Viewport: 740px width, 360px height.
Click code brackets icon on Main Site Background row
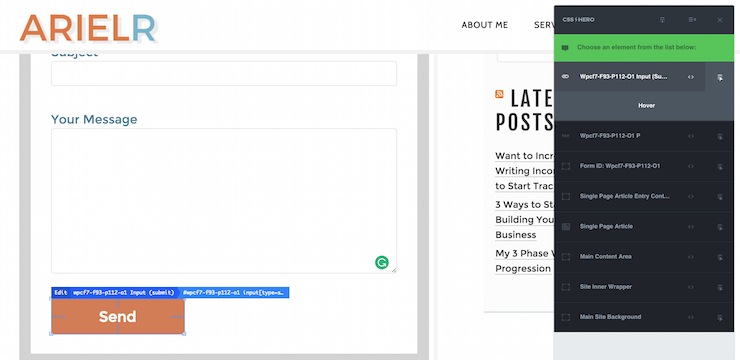(691, 318)
